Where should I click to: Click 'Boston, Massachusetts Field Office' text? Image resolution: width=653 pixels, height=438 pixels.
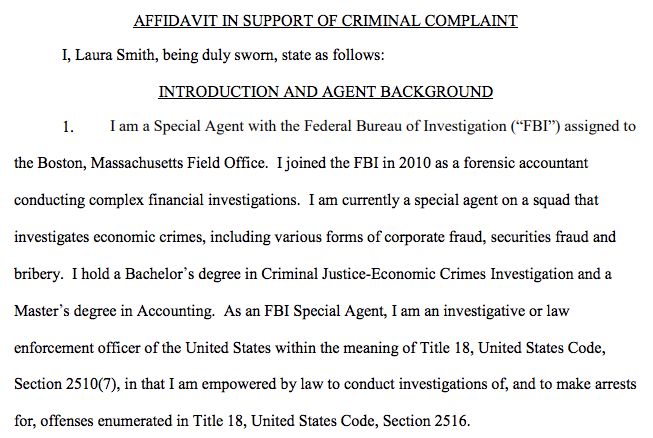(x=152, y=163)
